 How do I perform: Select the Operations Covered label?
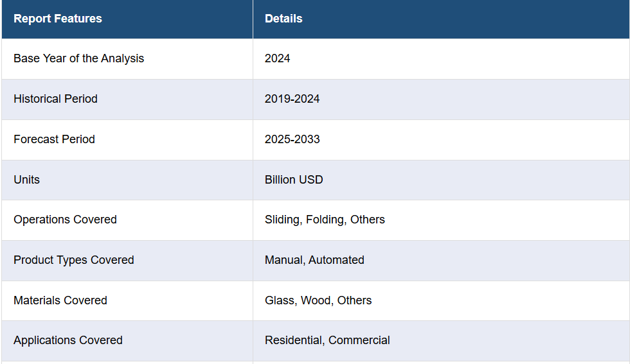click(65, 220)
